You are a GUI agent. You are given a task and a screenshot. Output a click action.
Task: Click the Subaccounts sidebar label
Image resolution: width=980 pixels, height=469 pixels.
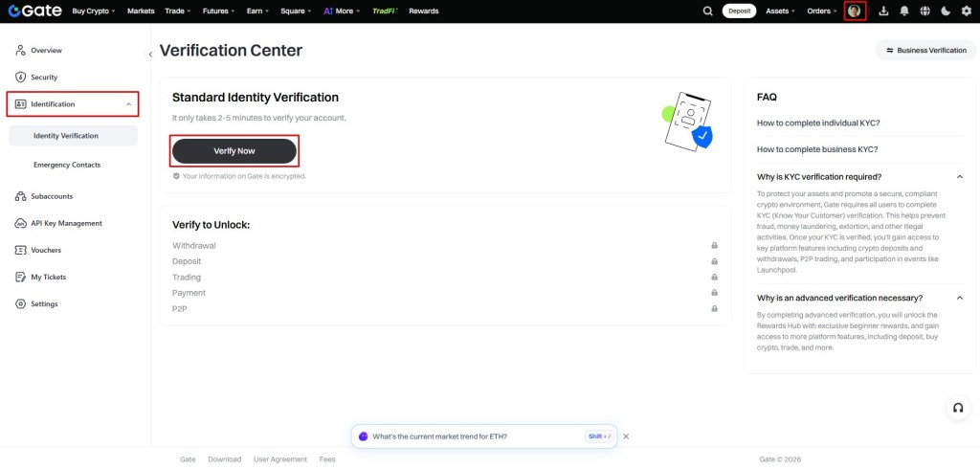click(52, 196)
